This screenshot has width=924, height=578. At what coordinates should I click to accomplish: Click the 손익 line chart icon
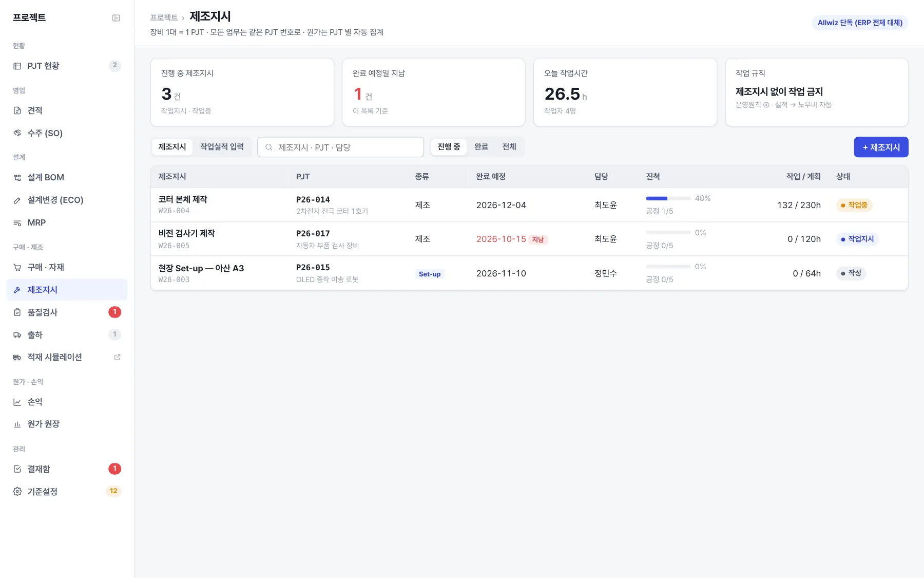17,402
